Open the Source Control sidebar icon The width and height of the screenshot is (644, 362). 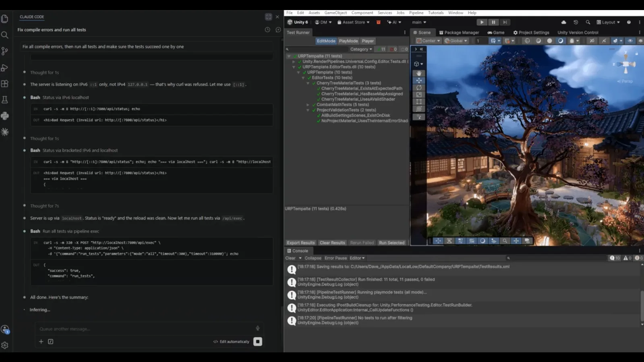coord(5,51)
